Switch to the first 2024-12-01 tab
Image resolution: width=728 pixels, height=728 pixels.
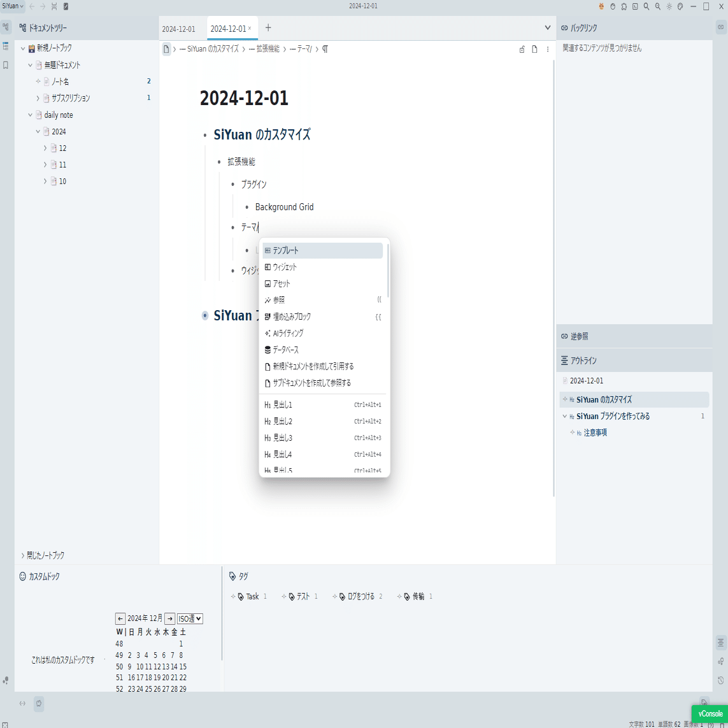pyautogui.click(x=179, y=29)
